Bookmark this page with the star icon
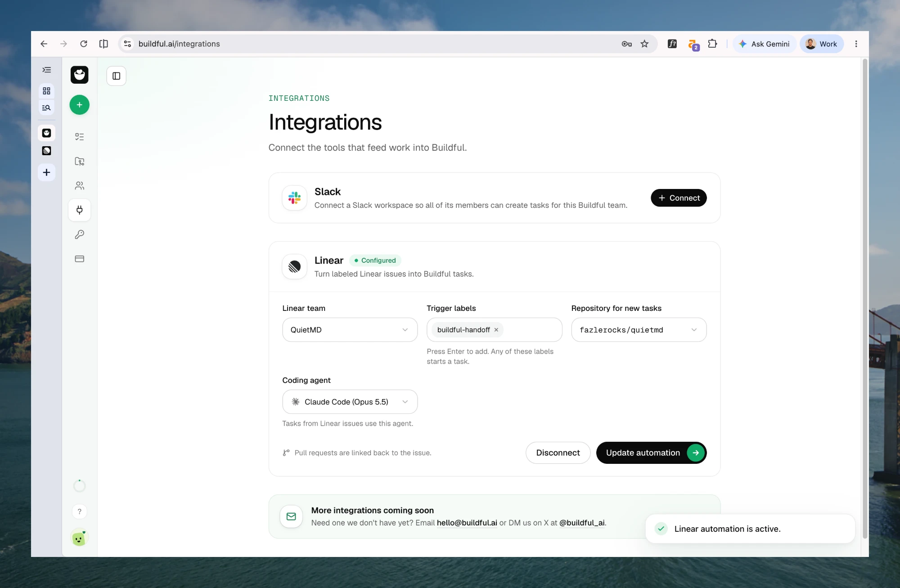 click(x=644, y=44)
